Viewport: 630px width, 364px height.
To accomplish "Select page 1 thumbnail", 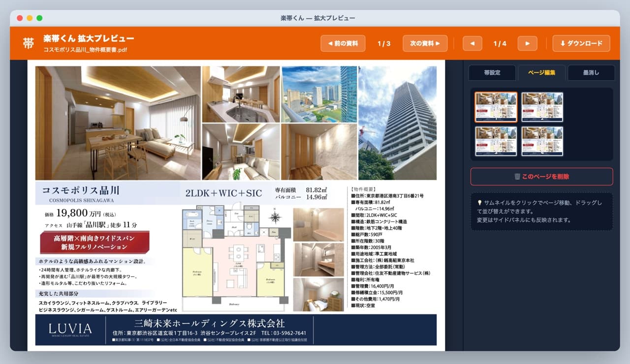I will (496, 107).
